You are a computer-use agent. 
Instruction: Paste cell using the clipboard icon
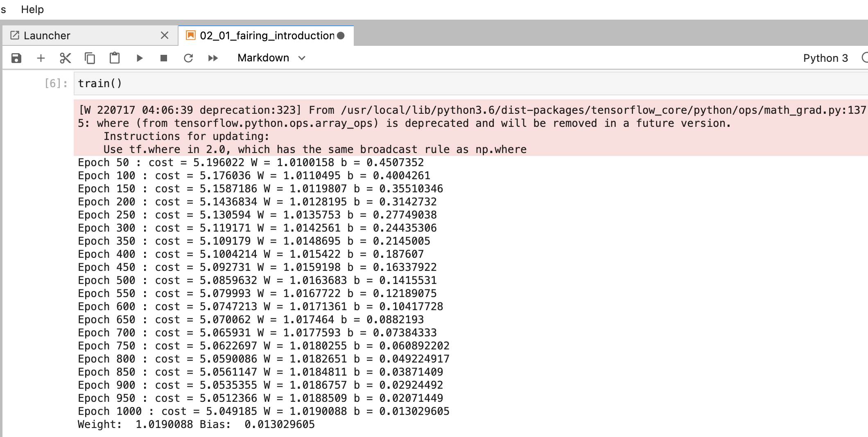coord(115,58)
